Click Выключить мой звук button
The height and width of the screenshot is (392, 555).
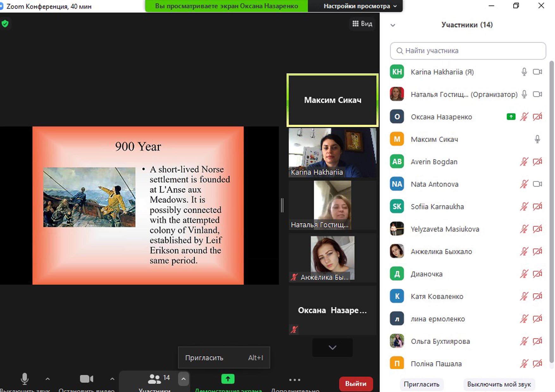[499, 384]
